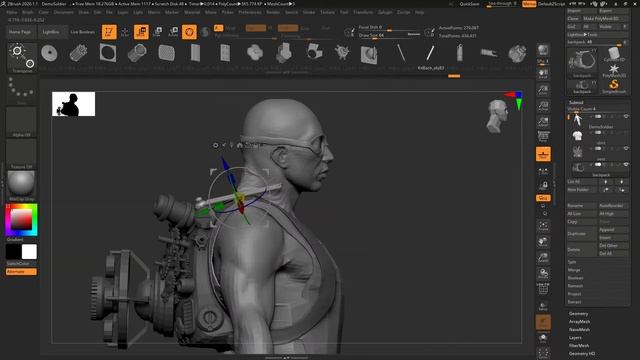Open the Material menu
This screenshot has width=640, height=360.
(192, 13)
